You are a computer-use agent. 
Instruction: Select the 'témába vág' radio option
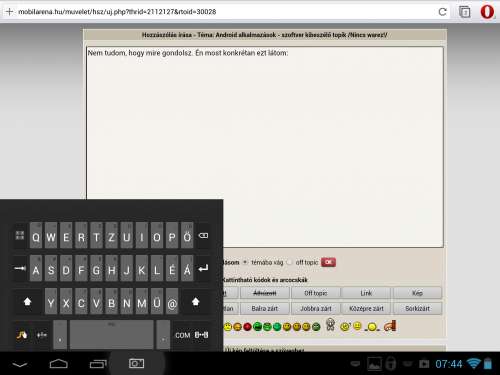pos(245,262)
